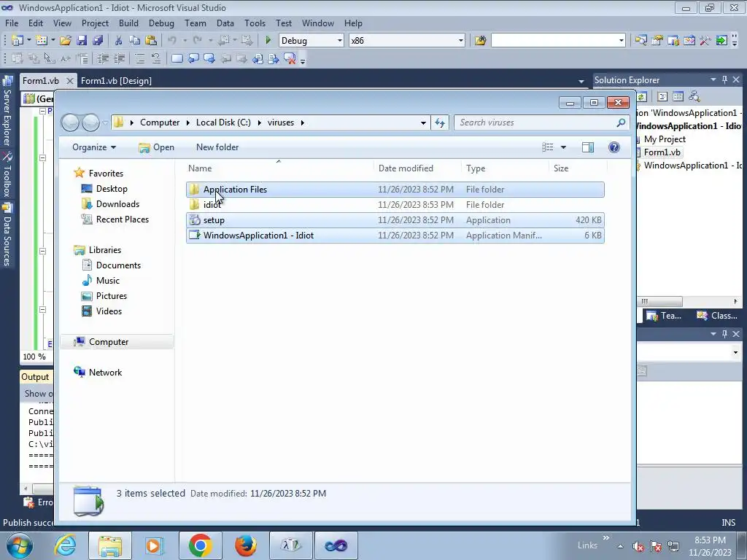Open the Debug configuration dropdown
The image size is (747, 560).
click(340, 41)
